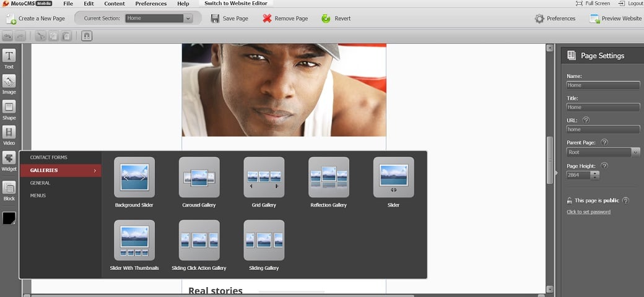This screenshot has height=297, width=644.
Task: Open the black color swatch
Action: 9,218
